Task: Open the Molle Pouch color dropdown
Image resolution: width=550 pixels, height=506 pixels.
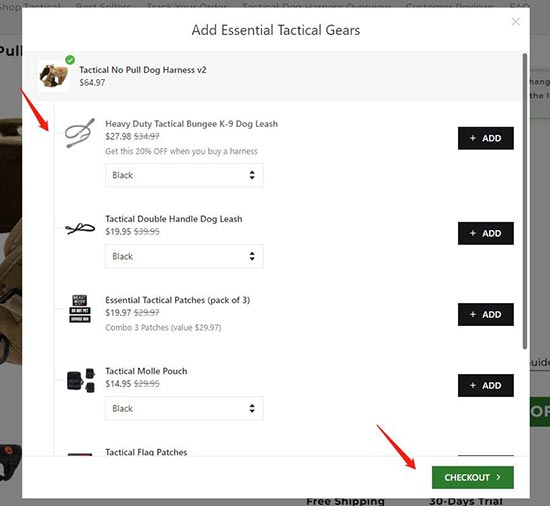Action: coord(184,409)
